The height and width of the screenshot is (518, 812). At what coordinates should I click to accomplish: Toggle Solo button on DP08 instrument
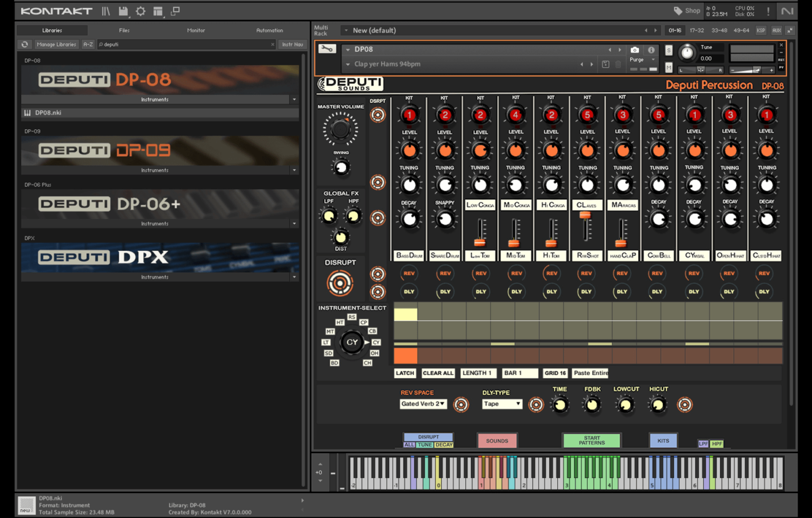tap(669, 51)
